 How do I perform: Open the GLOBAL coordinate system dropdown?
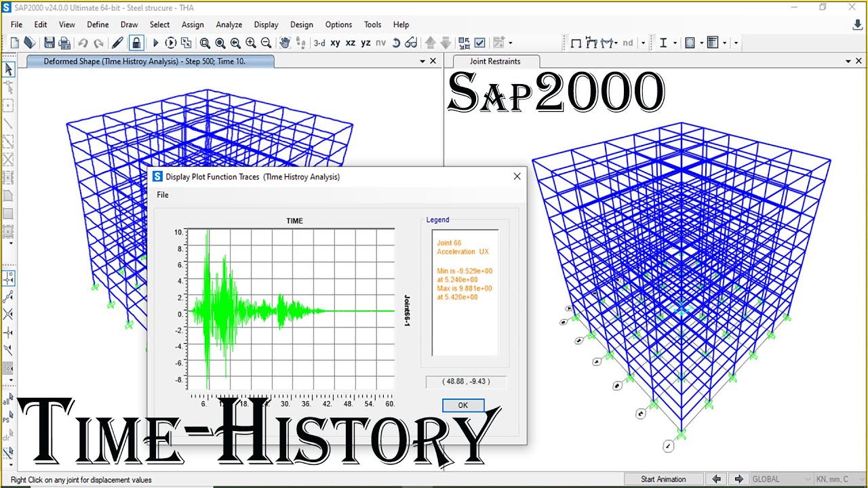[781, 479]
